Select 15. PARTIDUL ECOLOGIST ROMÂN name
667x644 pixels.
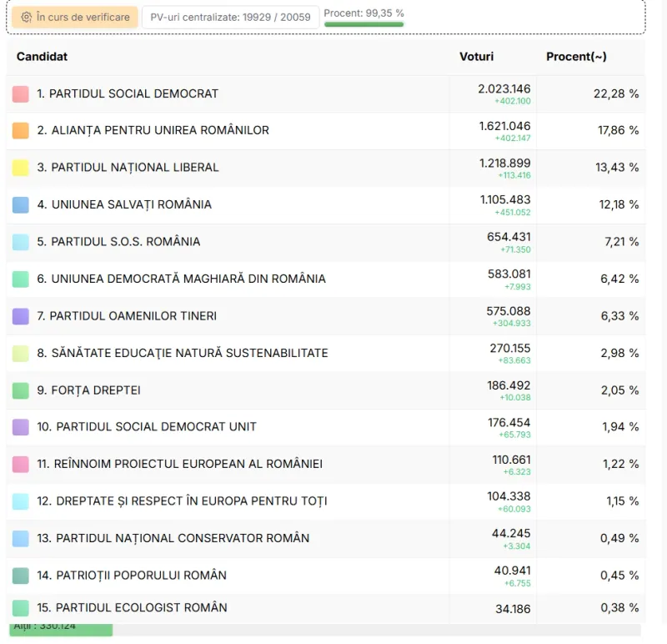132,607
